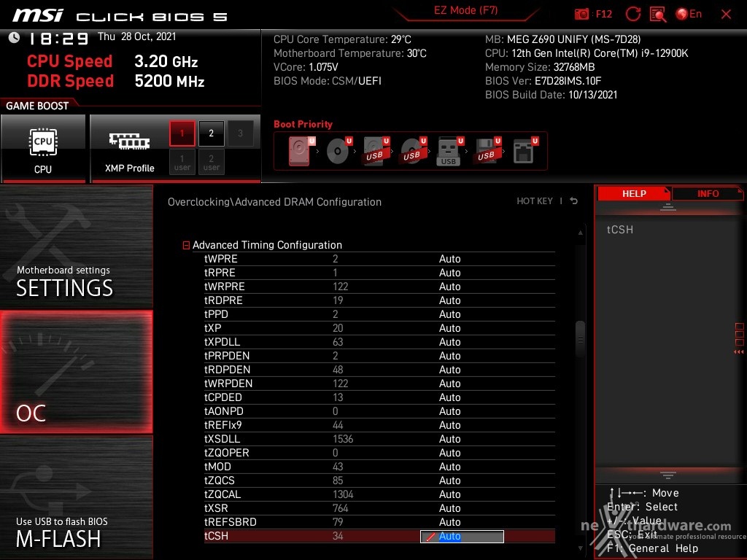This screenshot has width=747, height=560.
Task: Click the Auto field for tWRPRE
Action: pyautogui.click(x=449, y=287)
